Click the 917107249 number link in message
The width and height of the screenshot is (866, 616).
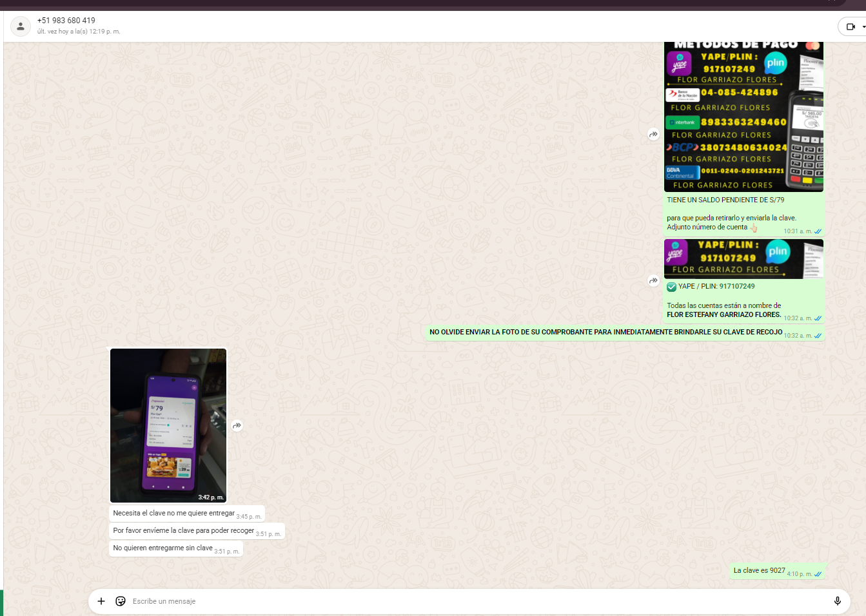tap(737, 287)
